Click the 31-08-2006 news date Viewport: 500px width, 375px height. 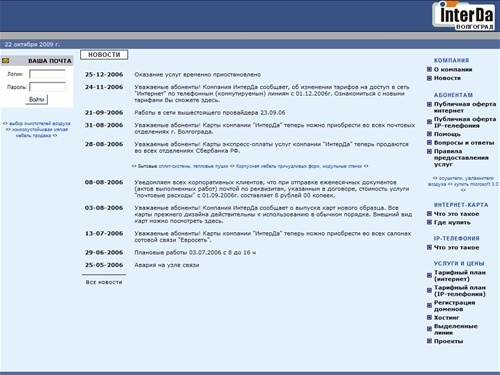(x=104, y=125)
